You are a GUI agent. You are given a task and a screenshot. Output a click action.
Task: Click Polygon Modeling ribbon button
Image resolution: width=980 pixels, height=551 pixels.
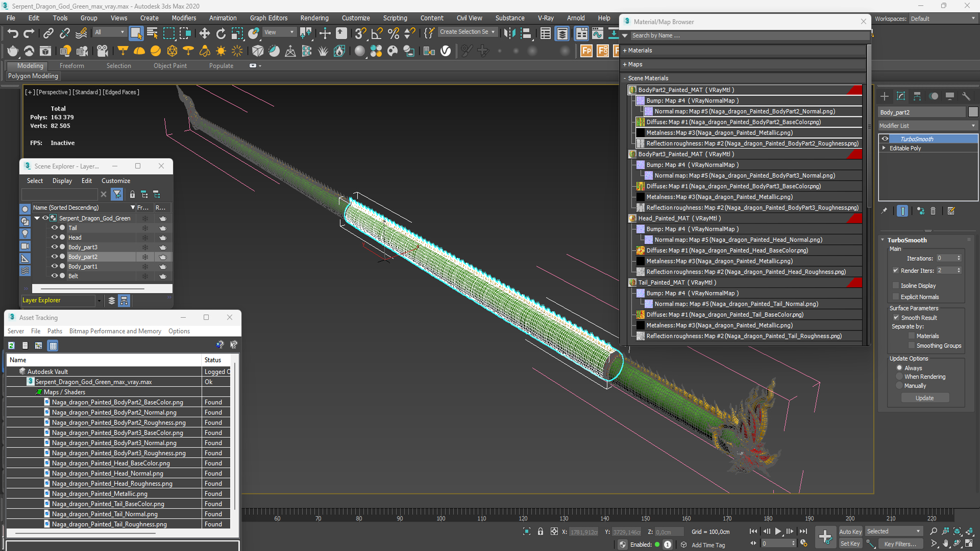[33, 76]
